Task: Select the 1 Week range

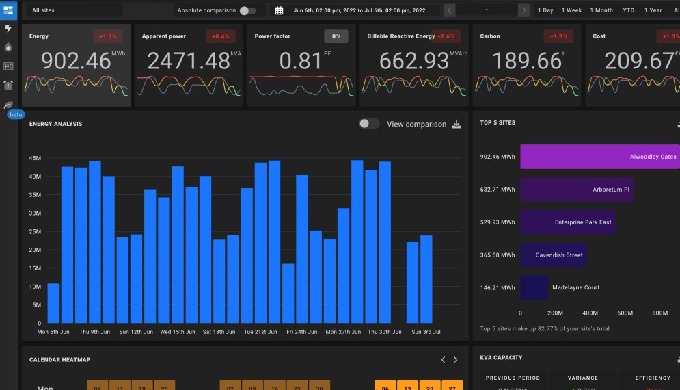Action: 571,10
